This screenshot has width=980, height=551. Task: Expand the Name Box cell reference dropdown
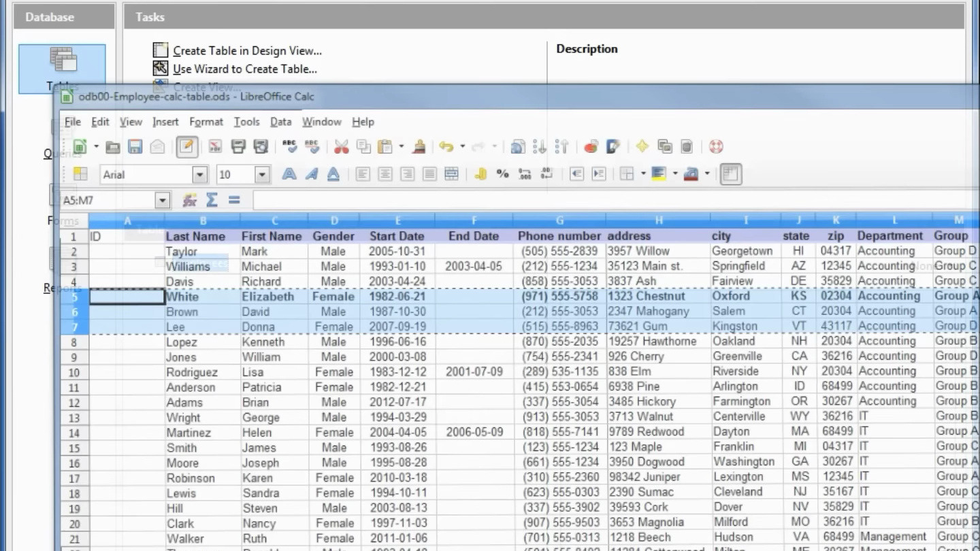click(162, 201)
